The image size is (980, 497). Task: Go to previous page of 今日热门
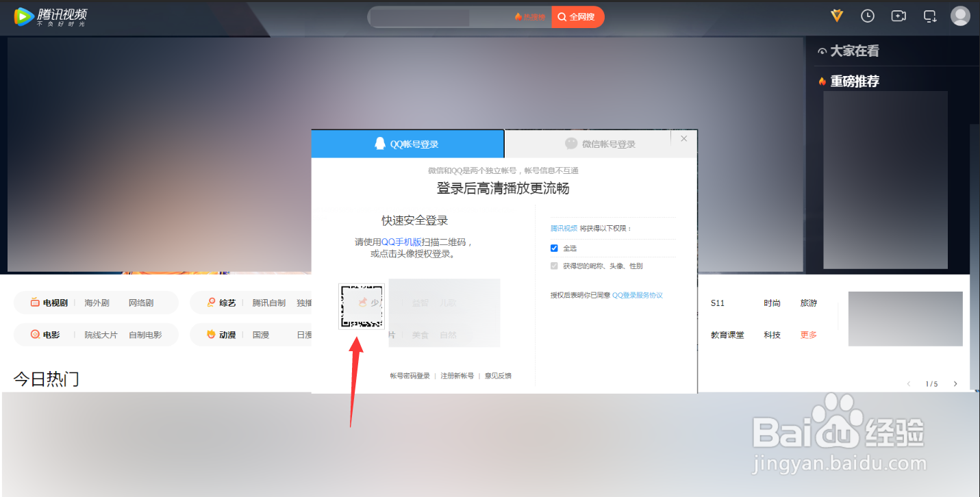909,384
